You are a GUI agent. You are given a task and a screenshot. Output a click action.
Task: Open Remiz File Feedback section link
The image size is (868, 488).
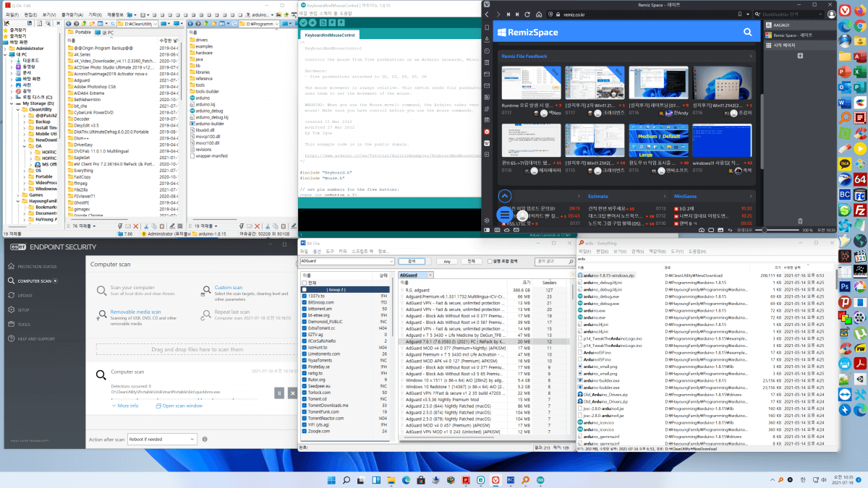tap(524, 56)
